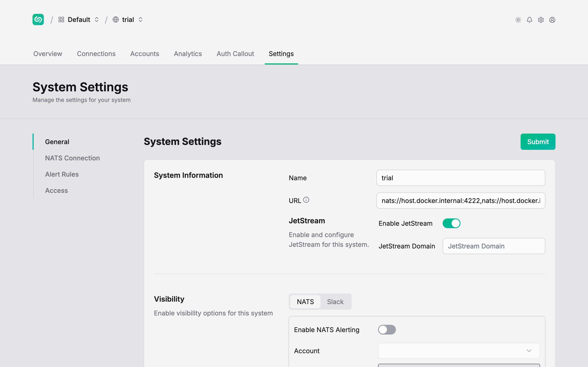Open the user profile icon
Screen dimensions: 588x367
coord(552,20)
